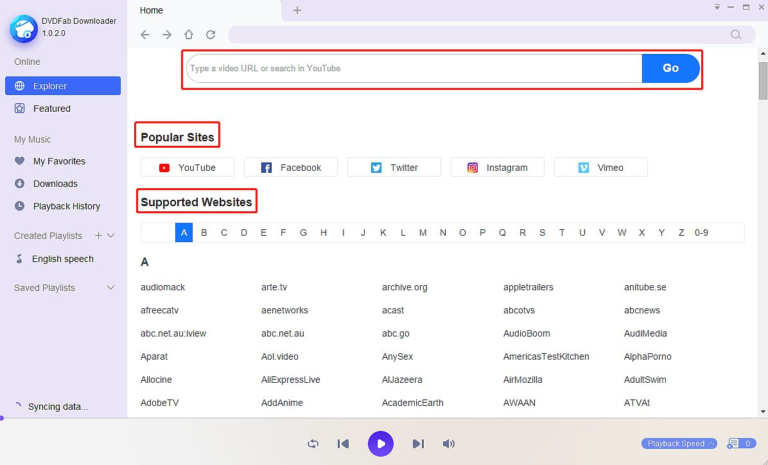The height and width of the screenshot is (465, 768).
Task: Open Instagram from Popular Sites
Action: (x=498, y=168)
